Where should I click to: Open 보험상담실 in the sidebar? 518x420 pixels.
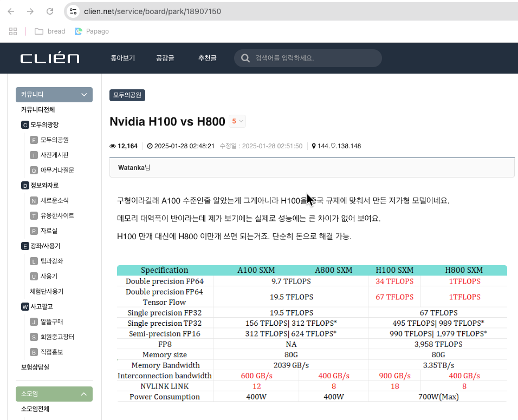tap(35, 368)
